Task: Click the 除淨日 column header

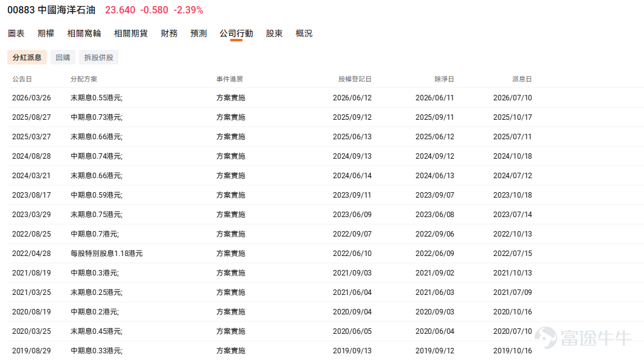Action: [x=444, y=79]
